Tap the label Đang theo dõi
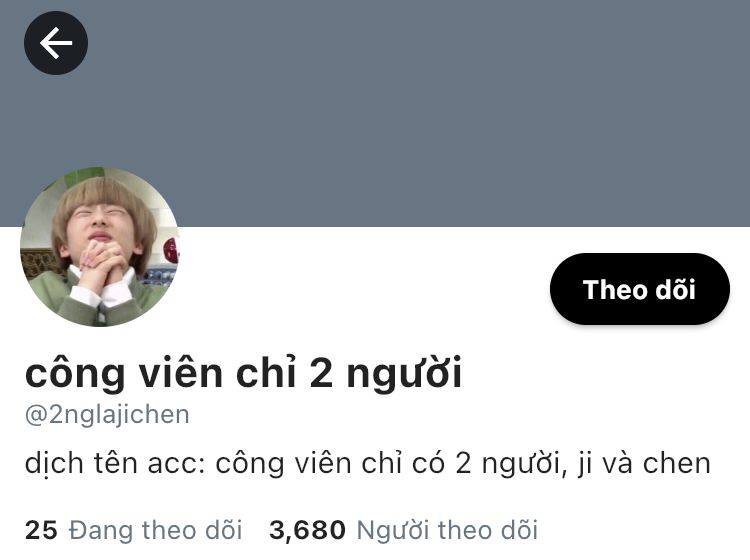The height and width of the screenshot is (560, 750). 155,530
